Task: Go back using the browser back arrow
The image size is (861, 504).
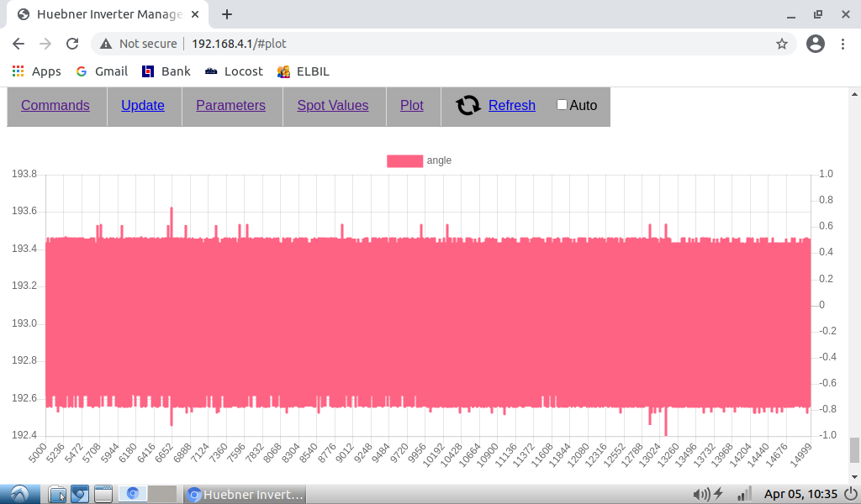Action: tap(18, 44)
